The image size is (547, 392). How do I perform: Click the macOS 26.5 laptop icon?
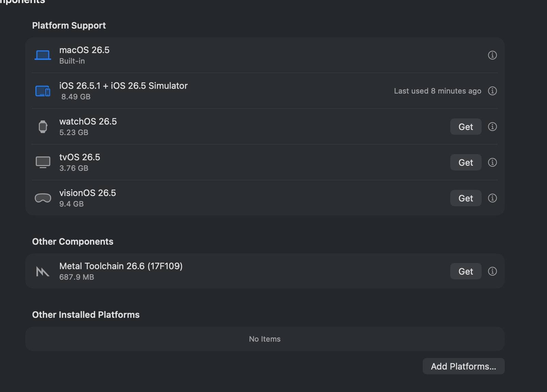[x=43, y=55]
